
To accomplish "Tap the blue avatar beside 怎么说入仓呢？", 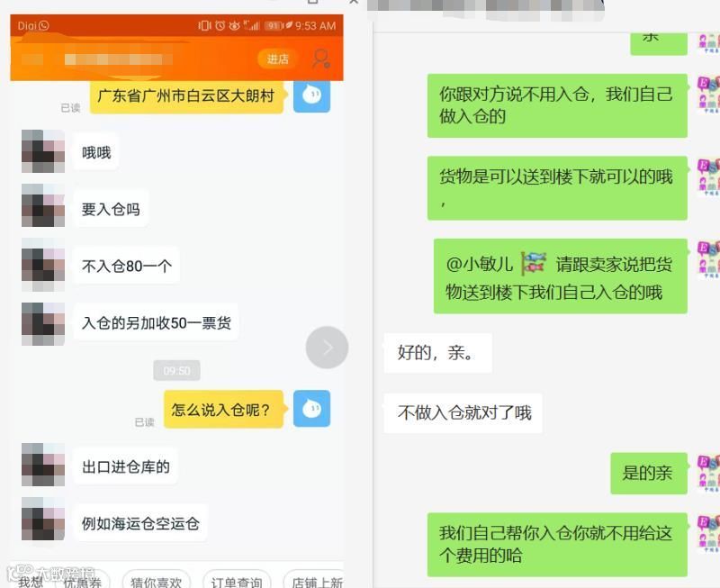I will pyautogui.click(x=311, y=409).
